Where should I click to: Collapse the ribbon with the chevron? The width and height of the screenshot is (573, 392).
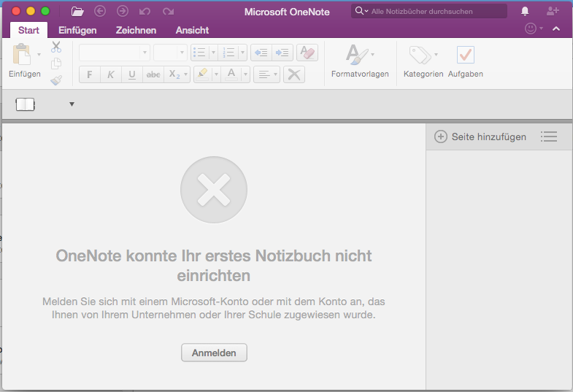point(556,28)
